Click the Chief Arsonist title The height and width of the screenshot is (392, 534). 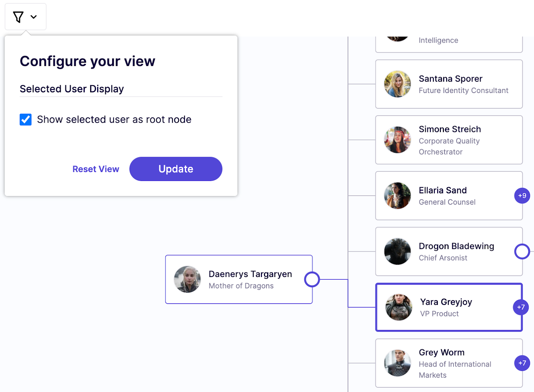coord(443,258)
